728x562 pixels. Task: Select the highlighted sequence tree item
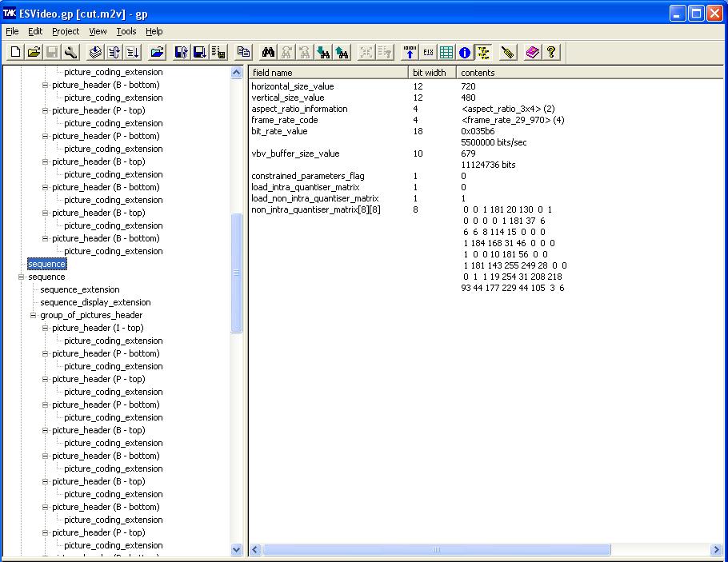pyautogui.click(x=47, y=264)
